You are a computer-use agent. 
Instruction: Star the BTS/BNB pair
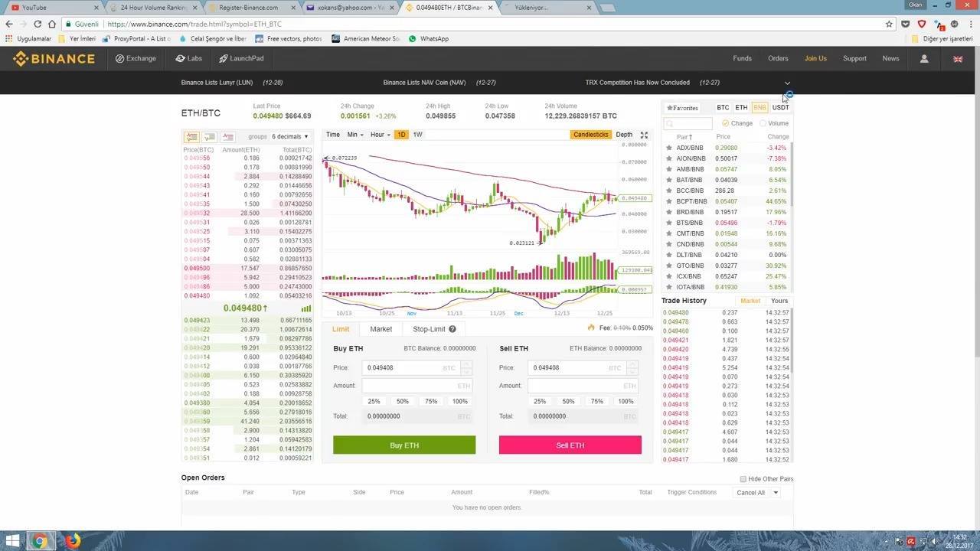tap(668, 223)
